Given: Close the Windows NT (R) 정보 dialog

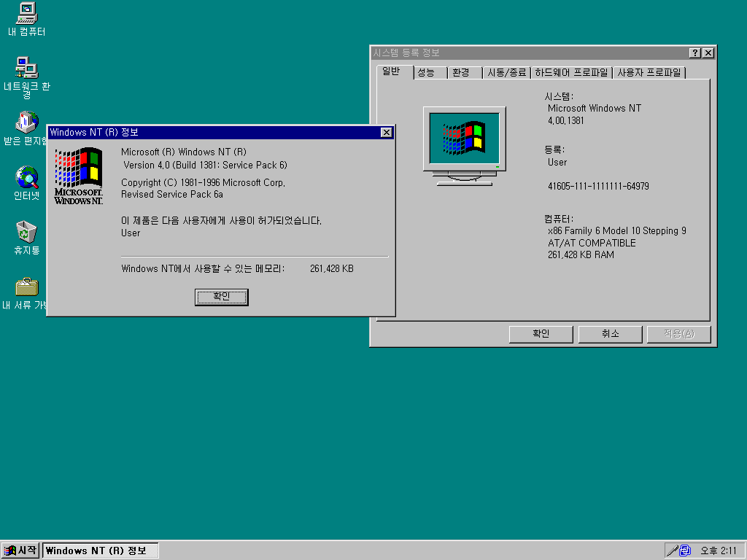Looking at the screenshot, I should click(387, 133).
